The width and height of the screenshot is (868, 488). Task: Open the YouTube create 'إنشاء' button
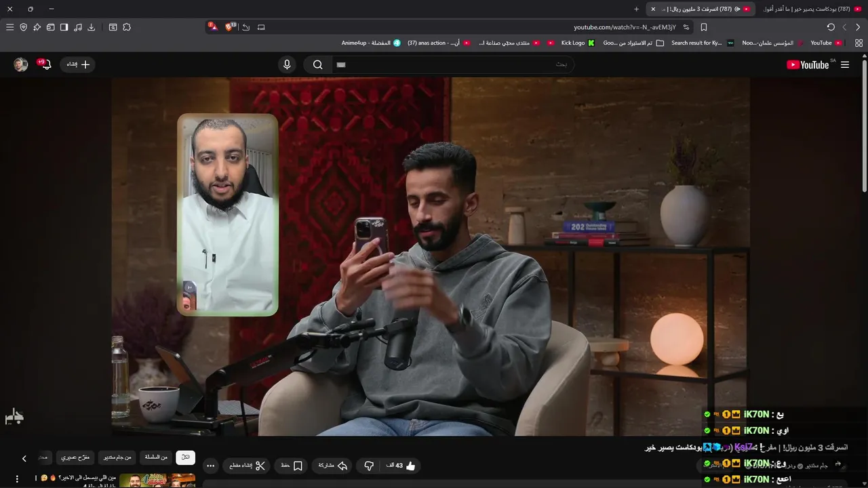click(x=77, y=64)
